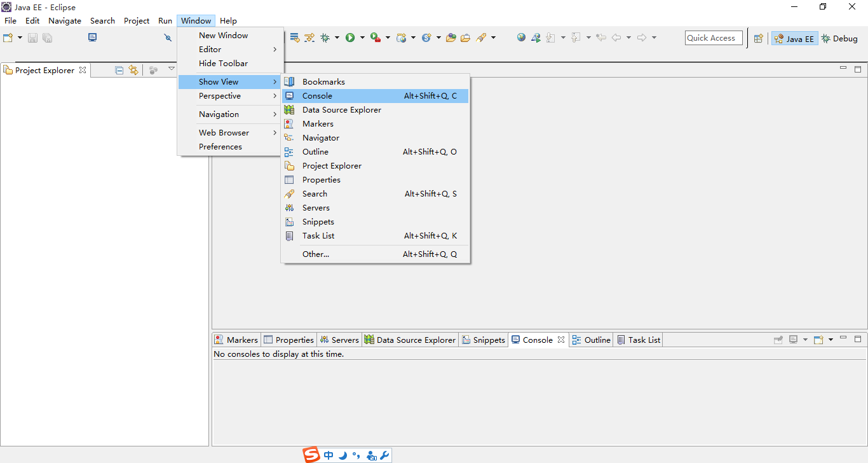
Task: Click the Save floppy disk icon
Action: (32, 38)
